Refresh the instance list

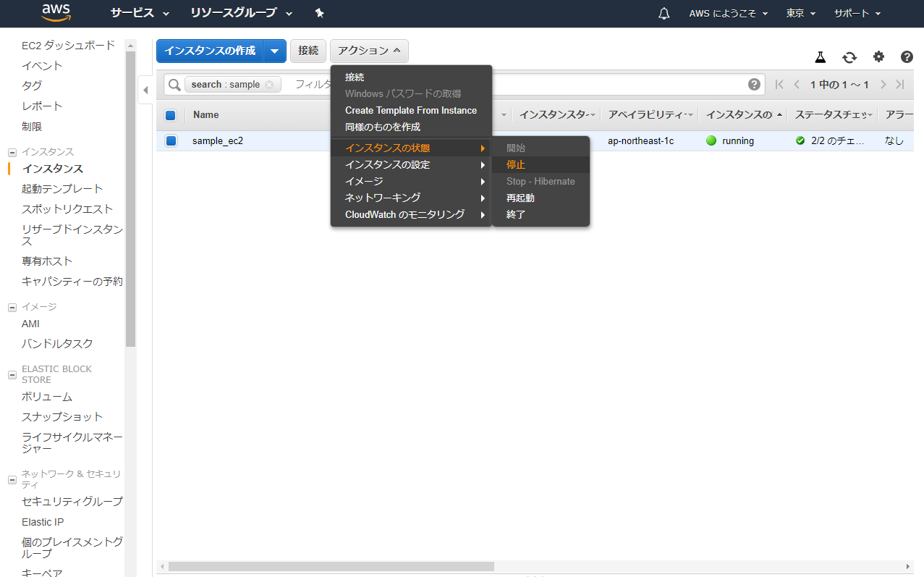[x=849, y=56]
